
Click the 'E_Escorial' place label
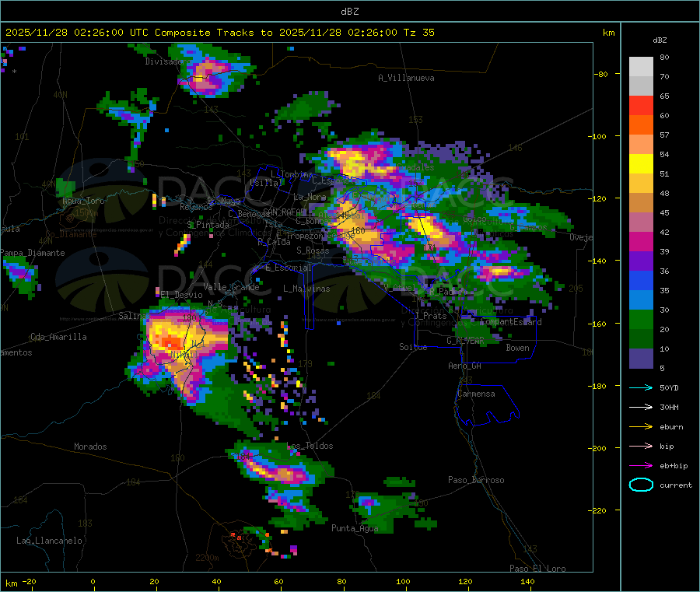(x=289, y=268)
